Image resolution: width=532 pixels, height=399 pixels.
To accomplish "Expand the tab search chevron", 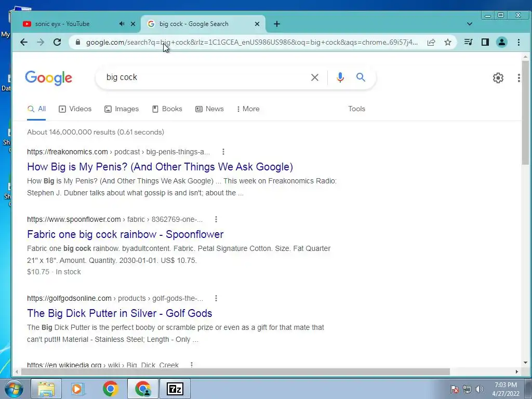I will pyautogui.click(x=470, y=24).
